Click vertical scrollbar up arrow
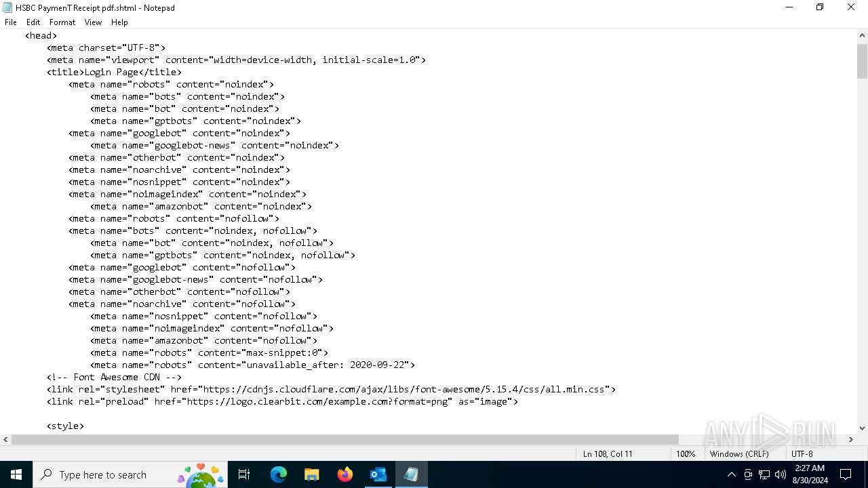868x488 pixels. tap(862, 36)
